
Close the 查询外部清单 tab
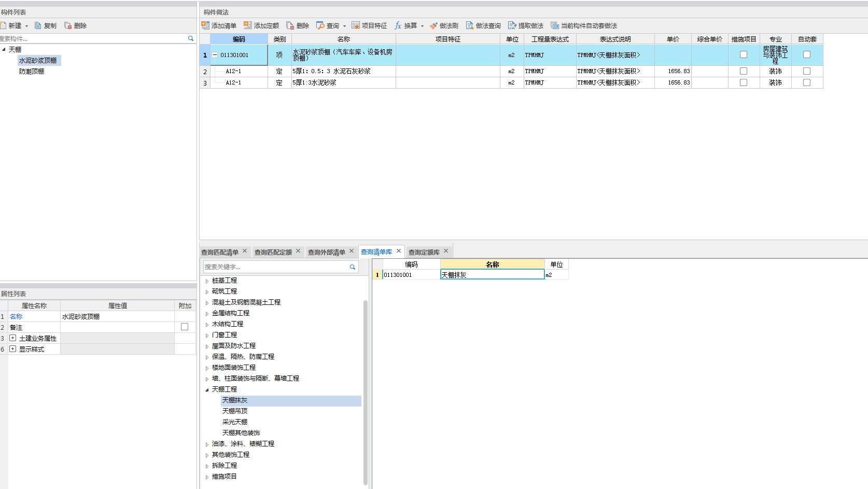[x=351, y=251]
